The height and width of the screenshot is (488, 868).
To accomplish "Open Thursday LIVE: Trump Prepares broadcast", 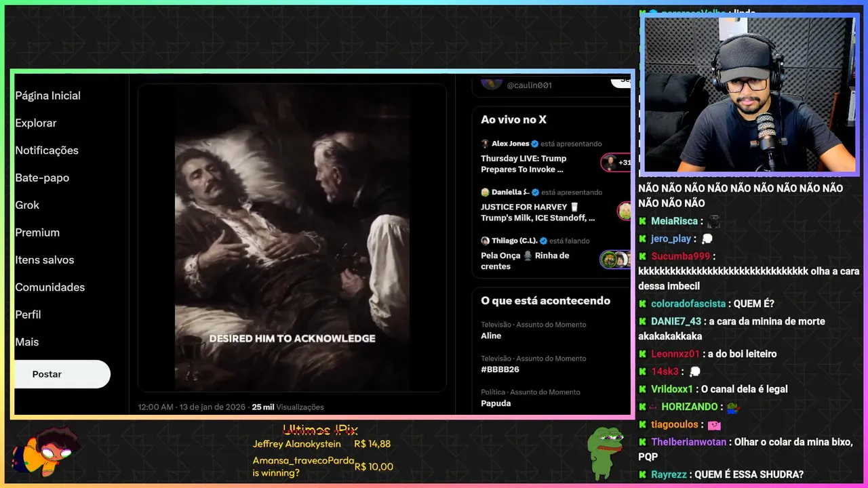I will coord(524,164).
